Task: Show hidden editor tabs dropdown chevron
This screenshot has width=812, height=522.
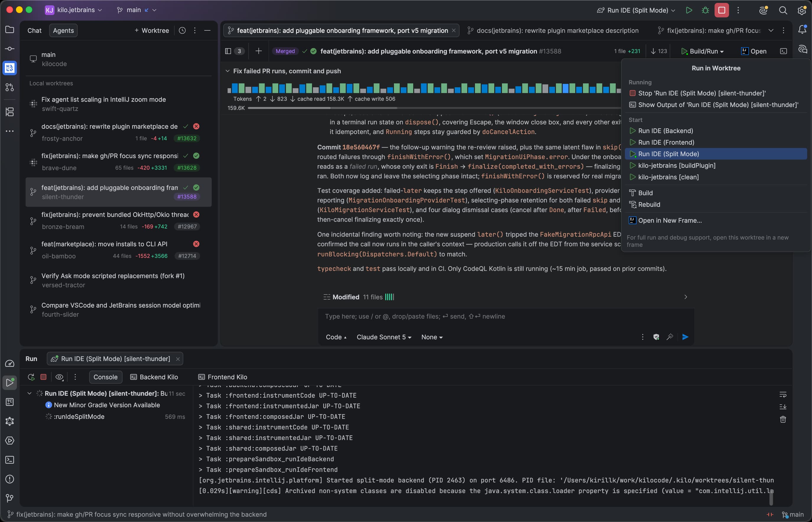Action: [771, 30]
